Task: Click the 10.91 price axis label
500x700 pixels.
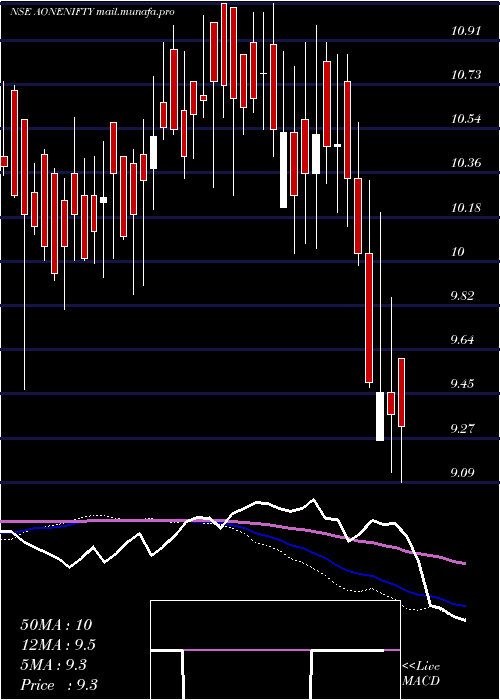Action: point(466,31)
